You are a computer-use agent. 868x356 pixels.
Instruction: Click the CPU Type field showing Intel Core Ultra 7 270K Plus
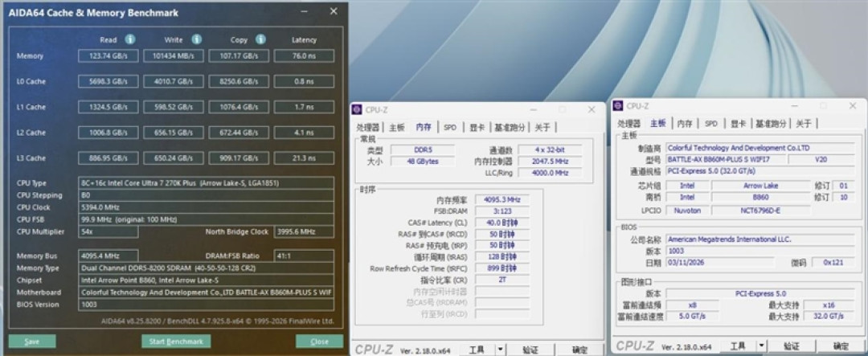click(206, 182)
